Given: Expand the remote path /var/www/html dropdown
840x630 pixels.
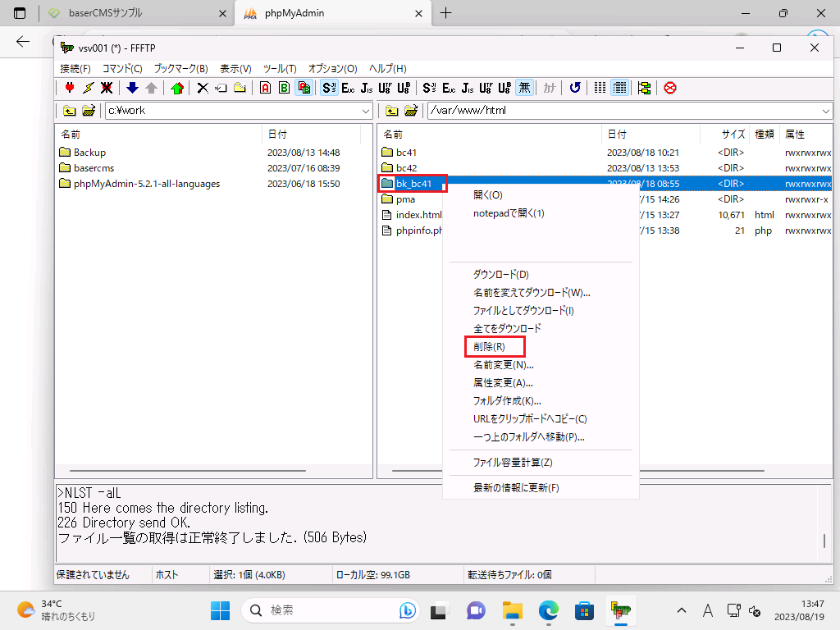Looking at the screenshot, I should point(824,111).
